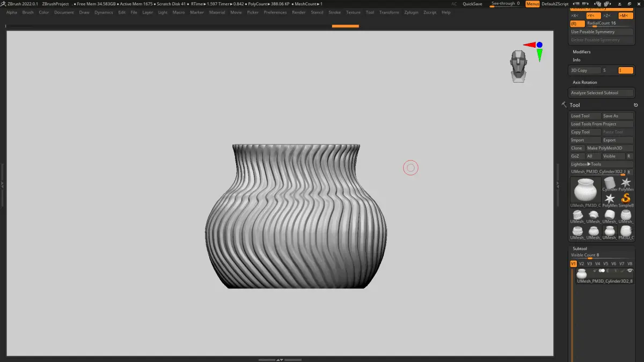Select the large UMesh_PM3D_C current tool thumbnail
This screenshot has height=362, width=644.
(x=586, y=191)
